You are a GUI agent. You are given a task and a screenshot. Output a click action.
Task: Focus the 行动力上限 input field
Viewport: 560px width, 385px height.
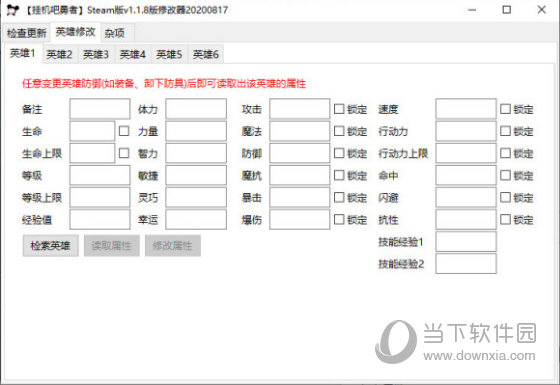tap(466, 153)
